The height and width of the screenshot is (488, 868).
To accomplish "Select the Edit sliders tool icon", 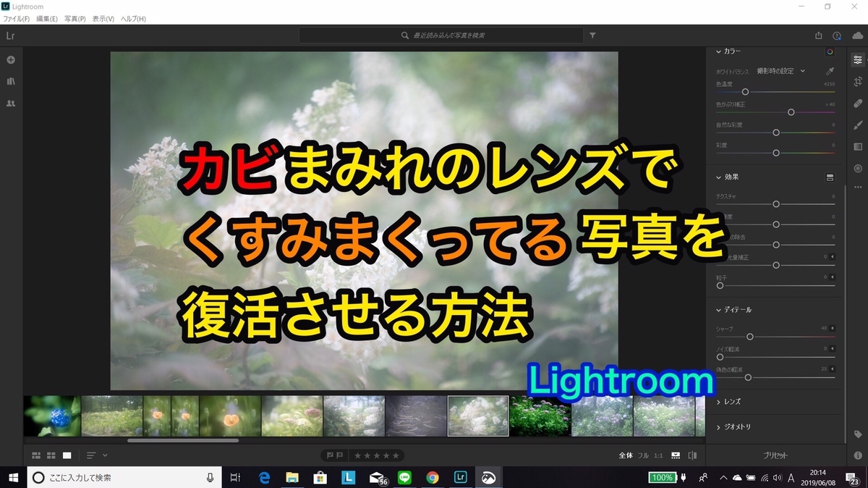I will coord(858,60).
